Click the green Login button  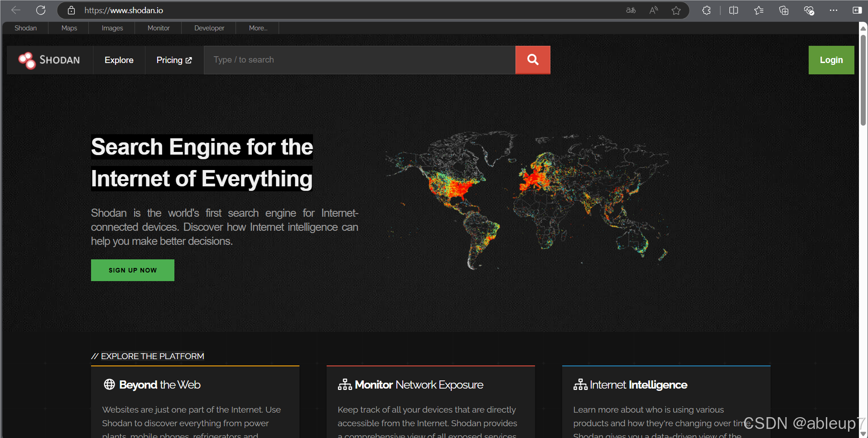(x=831, y=60)
